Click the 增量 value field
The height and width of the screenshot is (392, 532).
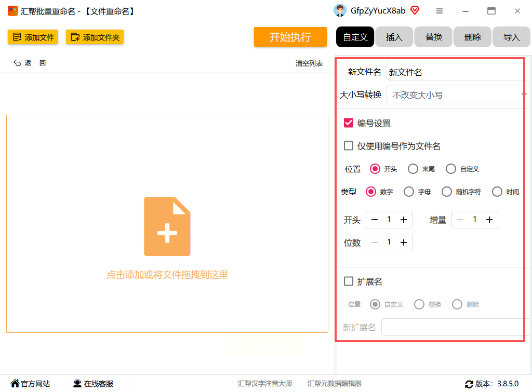(x=475, y=220)
